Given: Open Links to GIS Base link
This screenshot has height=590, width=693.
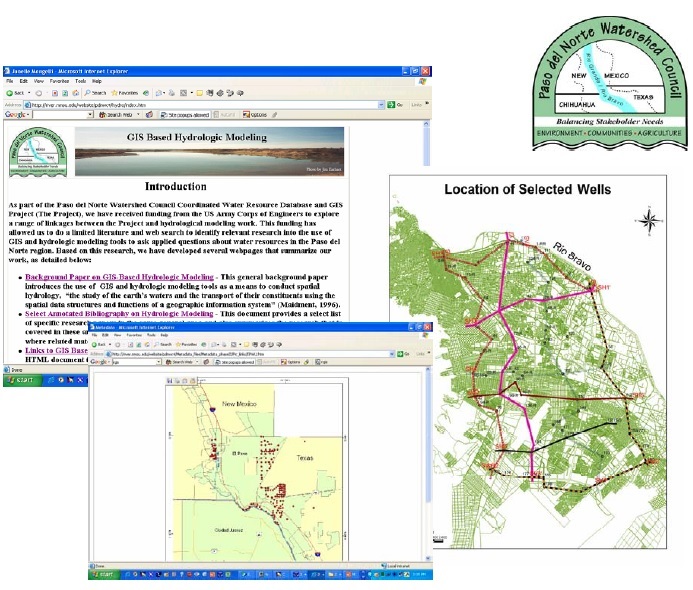Looking at the screenshot, I should [x=56, y=350].
